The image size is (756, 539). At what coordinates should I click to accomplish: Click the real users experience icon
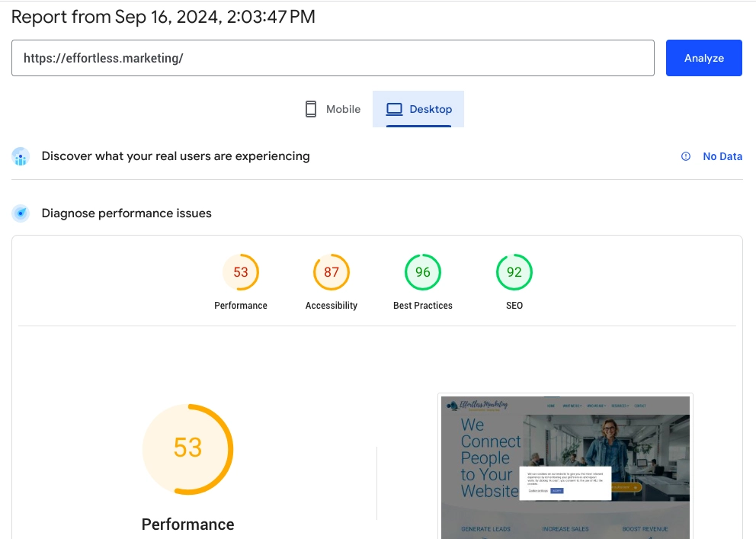(x=21, y=157)
